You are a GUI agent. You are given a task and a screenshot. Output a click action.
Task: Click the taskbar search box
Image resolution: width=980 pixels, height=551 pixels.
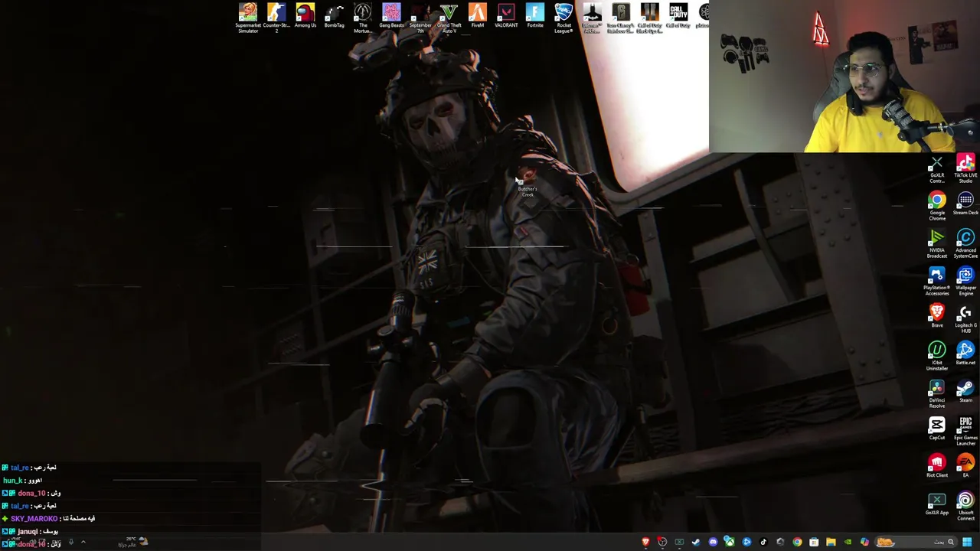click(x=916, y=542)
